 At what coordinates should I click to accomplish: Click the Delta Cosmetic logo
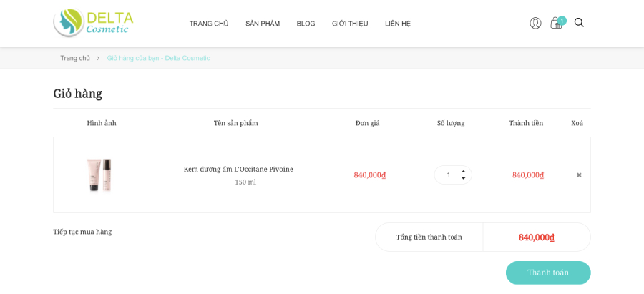click(x=93, y=23)
